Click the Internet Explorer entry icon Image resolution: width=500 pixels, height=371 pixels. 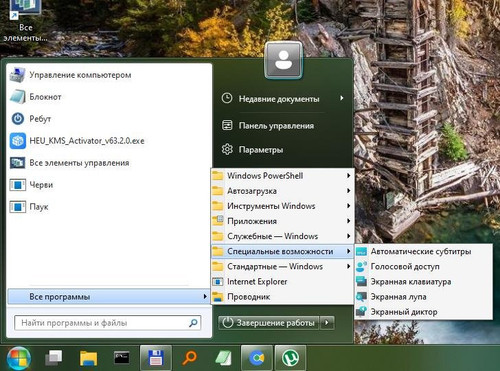[218, 282]
